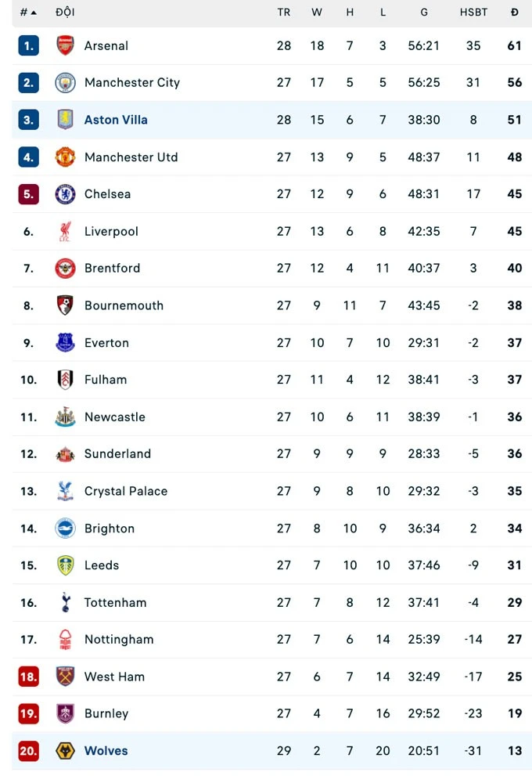Screen dimensions: 532x776
Task: Sort table by the # rank header
Action: [x=27, y=13]
